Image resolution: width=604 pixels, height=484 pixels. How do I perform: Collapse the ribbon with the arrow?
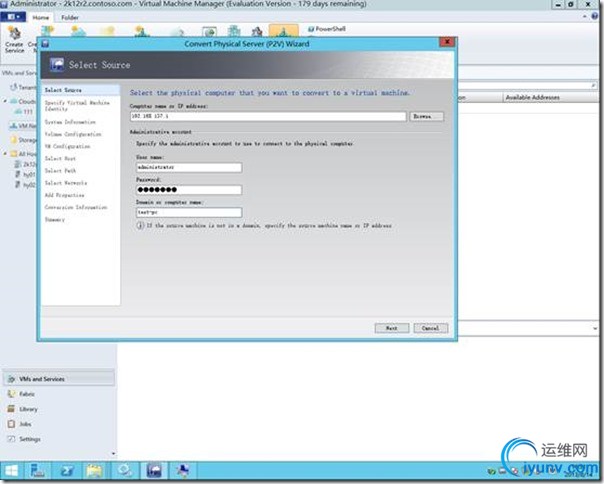click(585, 17)
